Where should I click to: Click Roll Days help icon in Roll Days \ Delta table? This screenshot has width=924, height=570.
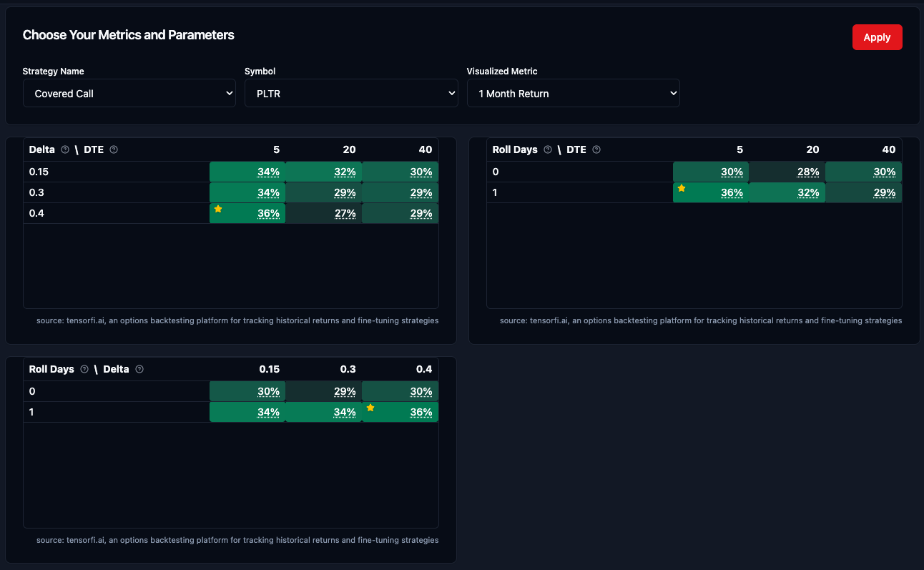point(84,369)
